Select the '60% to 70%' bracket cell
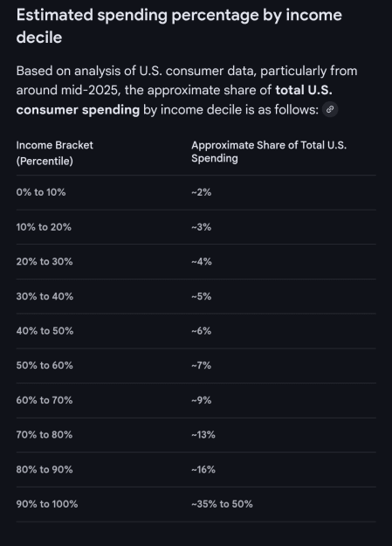The image size is (392, 546). click(45, 400)
